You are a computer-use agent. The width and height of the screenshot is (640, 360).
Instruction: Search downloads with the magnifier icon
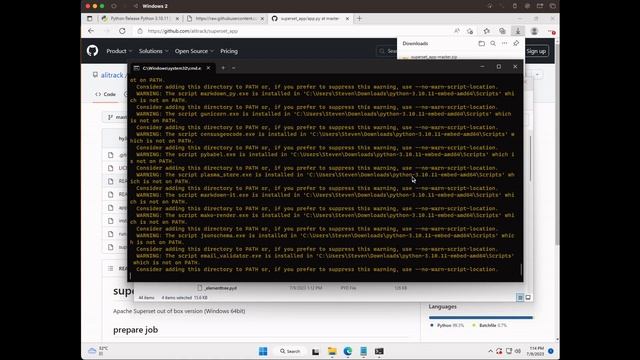tap(493, 43)
